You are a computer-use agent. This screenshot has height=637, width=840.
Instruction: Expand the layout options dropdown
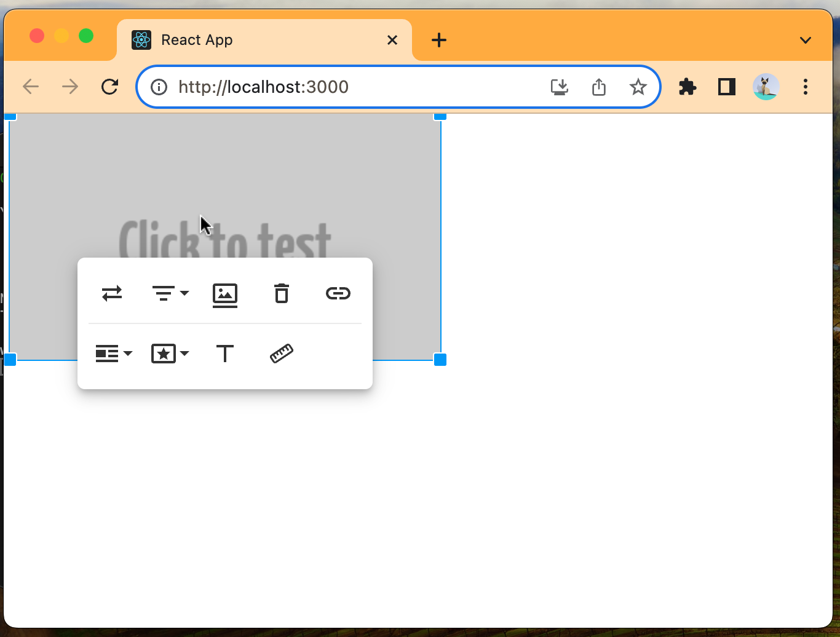113,354
